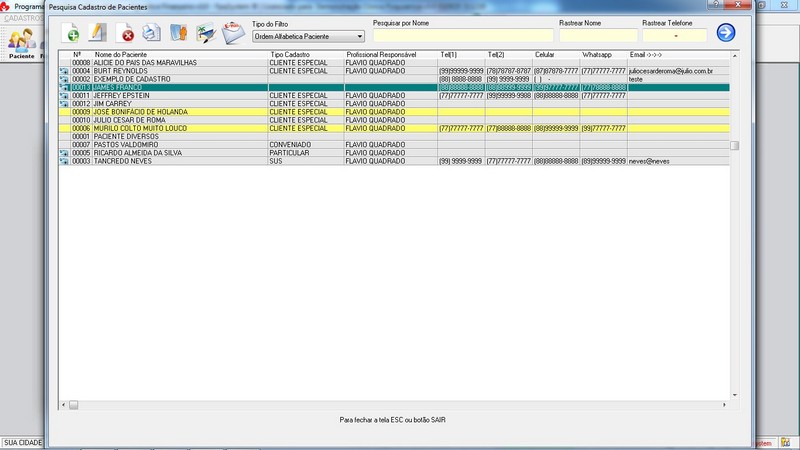Click the row icon beside RICARDO ALMEIDA DA SILVA
This screenshot has height=450, width=800.
tap(64, 153)
